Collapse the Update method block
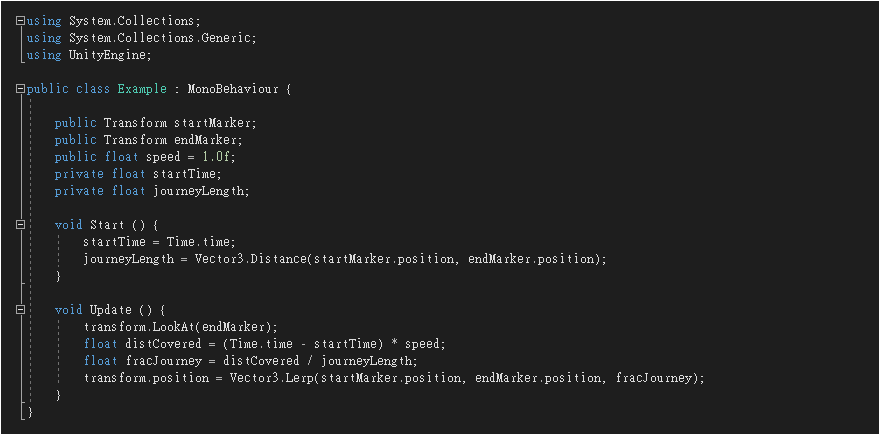The image size is (880, 435). 21,310
